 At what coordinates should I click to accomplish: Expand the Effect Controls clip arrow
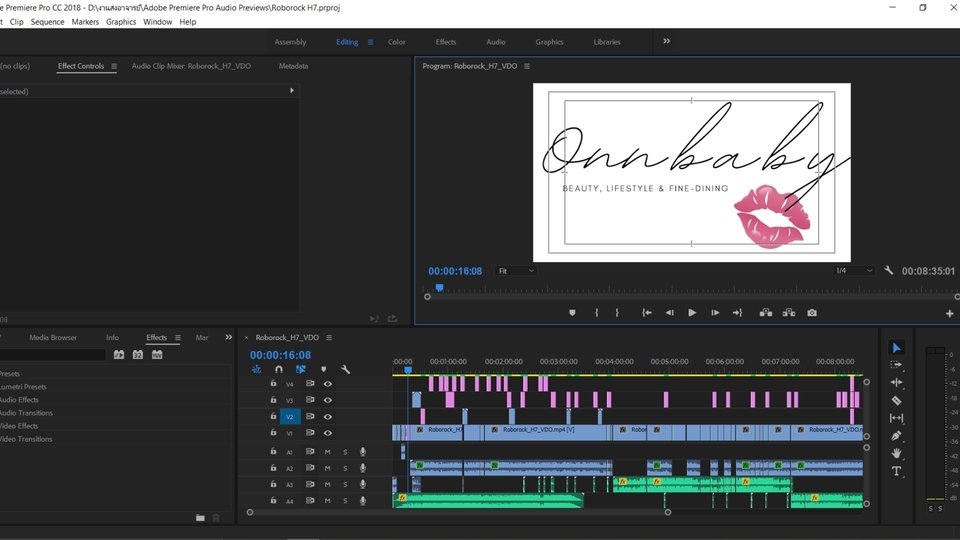291,91
